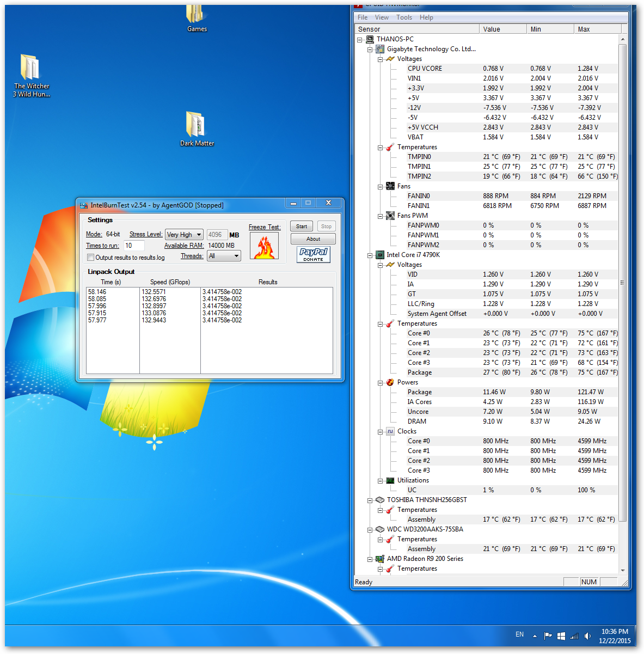Image resolution: width=644 pixels, height=654 pixels.
Task: Click the HWMonitor vertical scrollbar thumb
Action: point(622,283)
